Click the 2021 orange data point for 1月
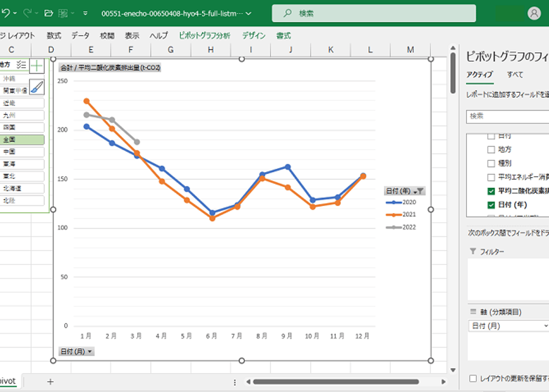This screenshot has width=549, height=392. tap(87, 101)
